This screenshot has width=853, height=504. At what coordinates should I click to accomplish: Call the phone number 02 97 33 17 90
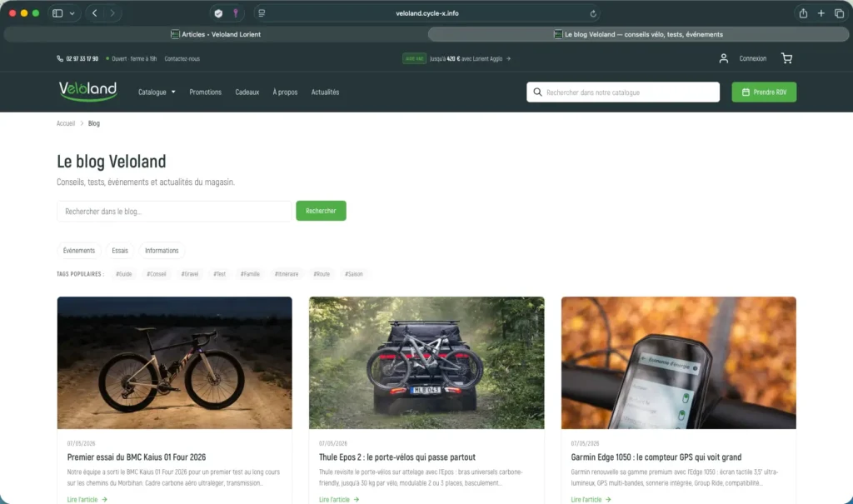click(77, 59)
